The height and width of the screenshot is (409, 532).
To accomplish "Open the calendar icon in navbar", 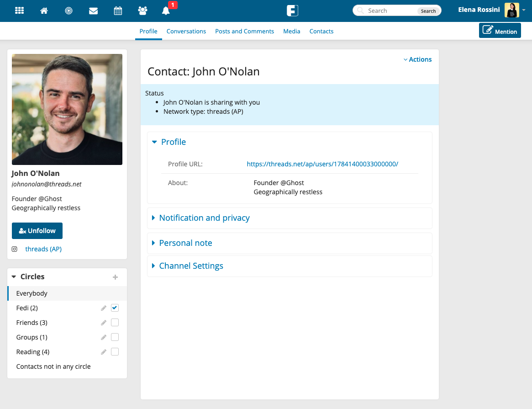I will 118,11.
